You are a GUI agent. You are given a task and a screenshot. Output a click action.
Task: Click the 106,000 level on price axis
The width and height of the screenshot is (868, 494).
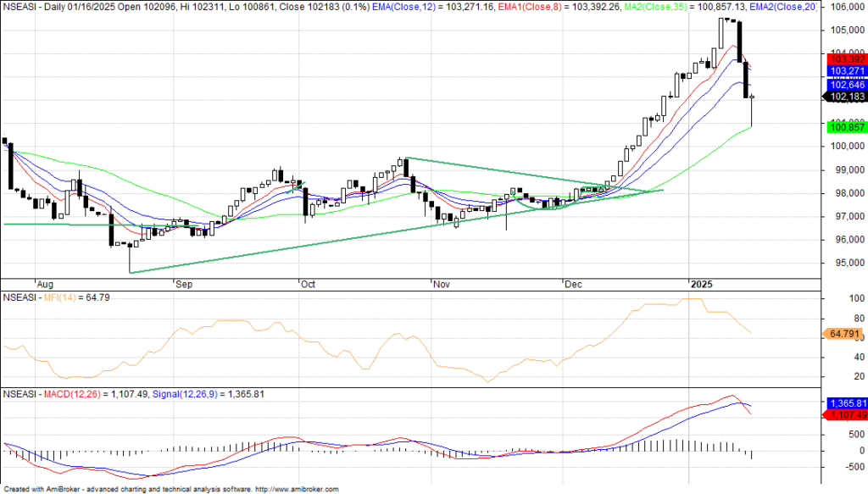(843, 7)
